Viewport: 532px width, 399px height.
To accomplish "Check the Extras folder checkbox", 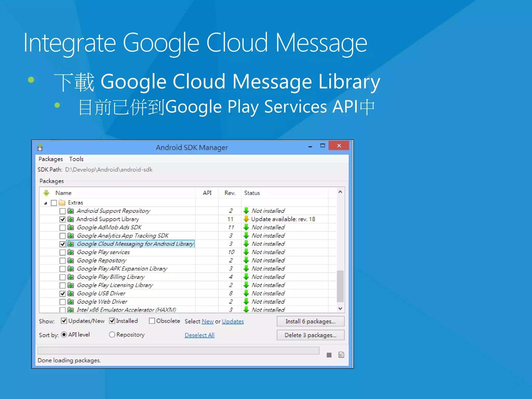I will [x=54, y=203].
